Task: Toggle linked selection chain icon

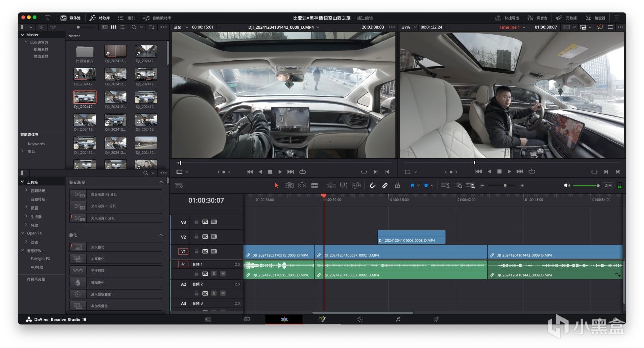Action: pos(385,185)
